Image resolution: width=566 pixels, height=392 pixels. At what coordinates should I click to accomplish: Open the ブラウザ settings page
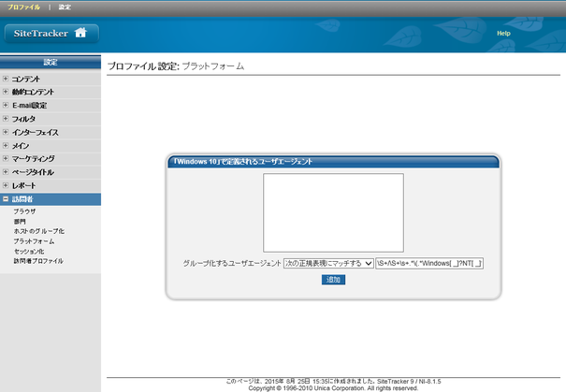coord(24,211)
